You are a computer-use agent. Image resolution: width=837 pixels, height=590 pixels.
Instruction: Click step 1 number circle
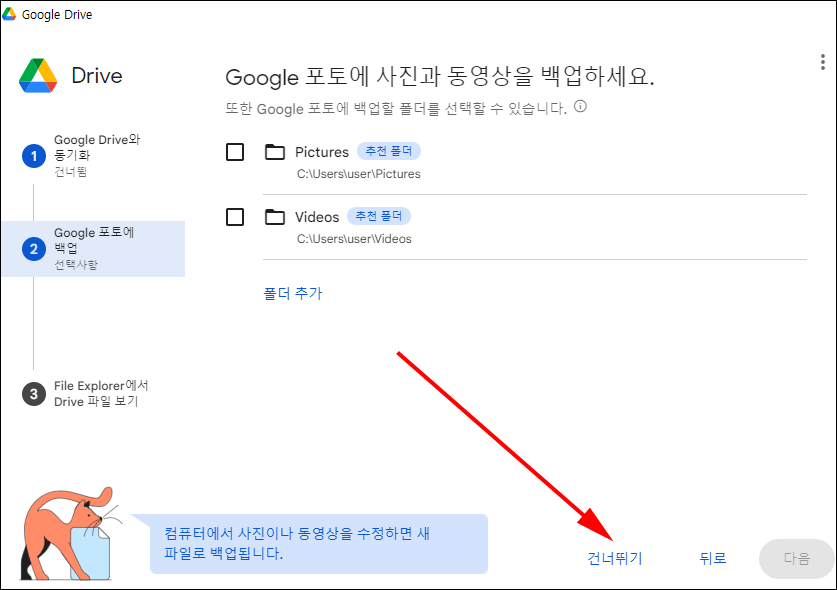coord(34,156)
